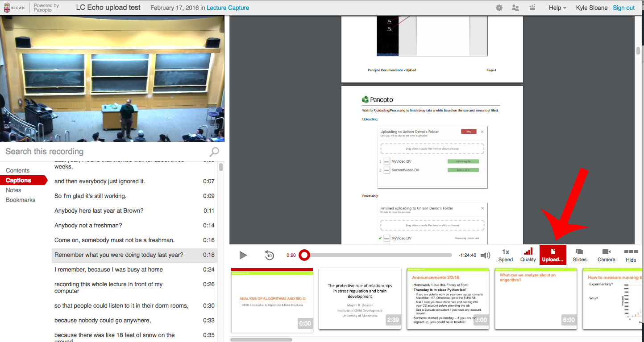Click the Sign out link
This screenshot has width=644, height=342.
pos(624,8)
